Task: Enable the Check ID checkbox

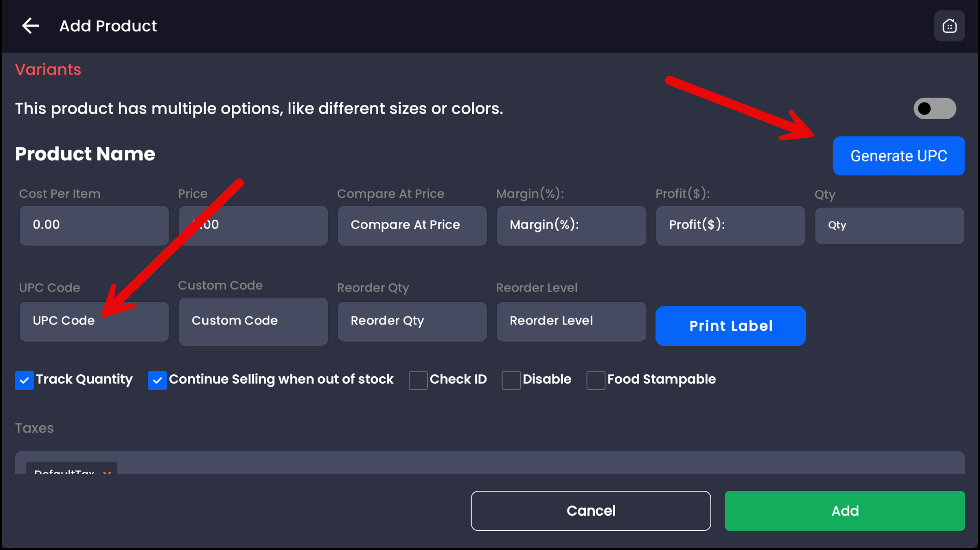Action: (x=418, y=380)
